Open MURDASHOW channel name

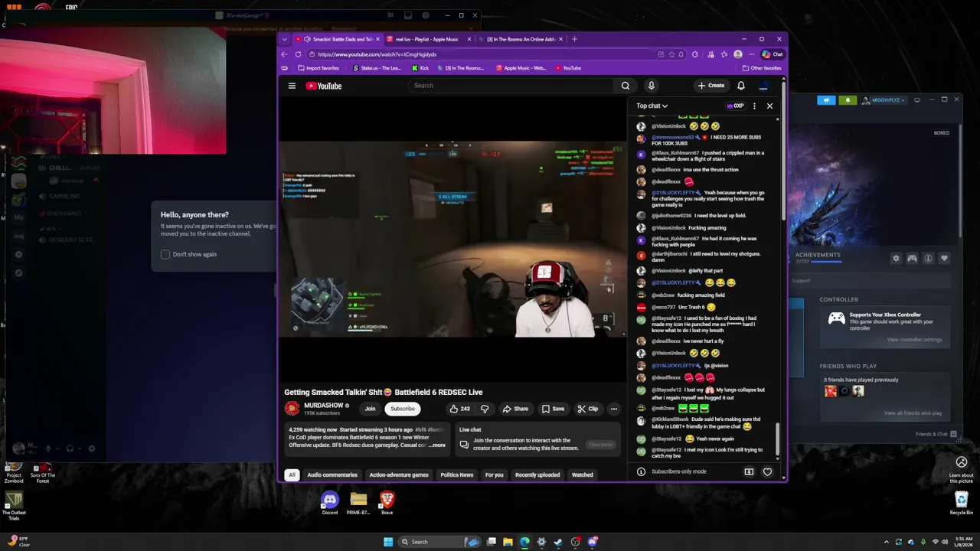pyautogui.click(x=324, y=406)
